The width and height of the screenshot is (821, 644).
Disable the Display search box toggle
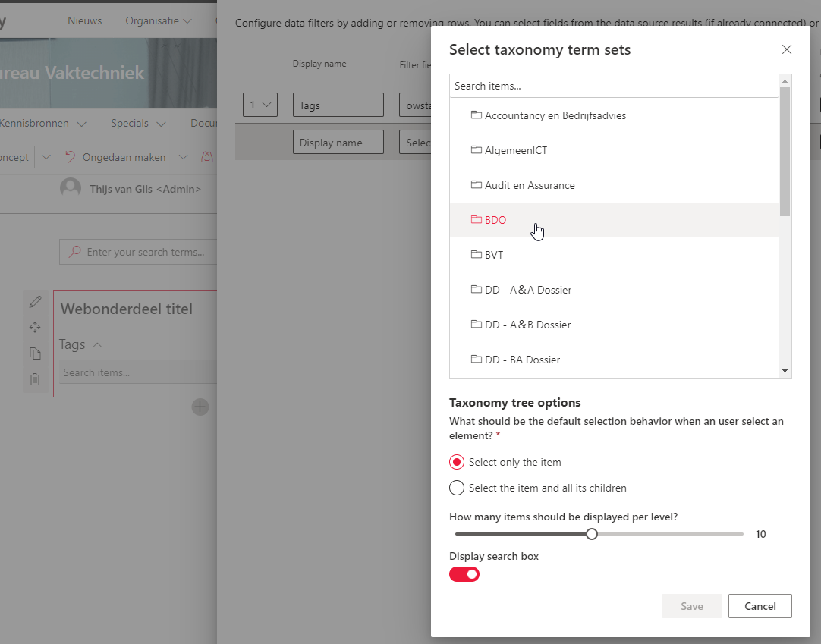[x=464, y=574]
